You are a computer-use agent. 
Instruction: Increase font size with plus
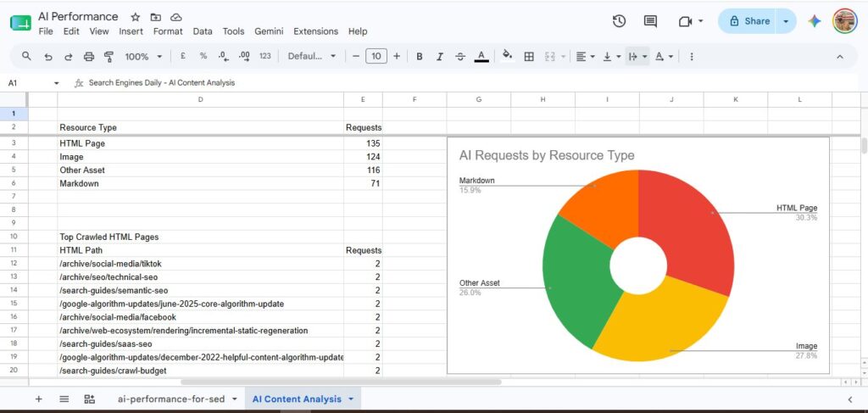tap(397, 56)
